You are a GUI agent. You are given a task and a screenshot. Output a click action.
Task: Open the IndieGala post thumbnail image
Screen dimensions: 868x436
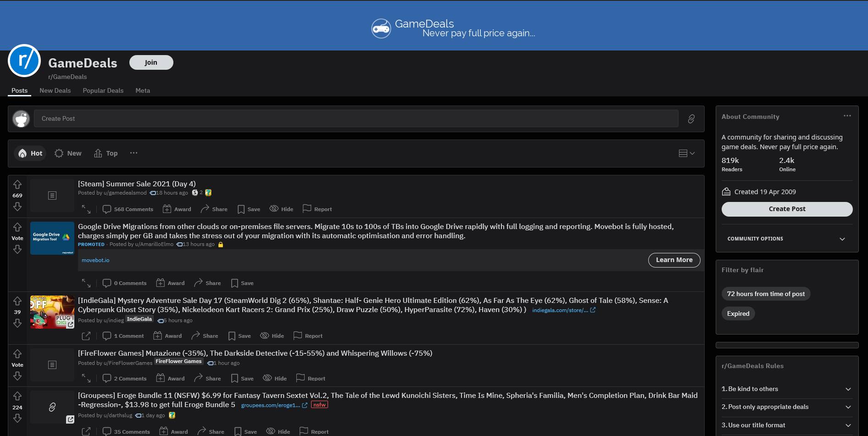pos(52,312)
